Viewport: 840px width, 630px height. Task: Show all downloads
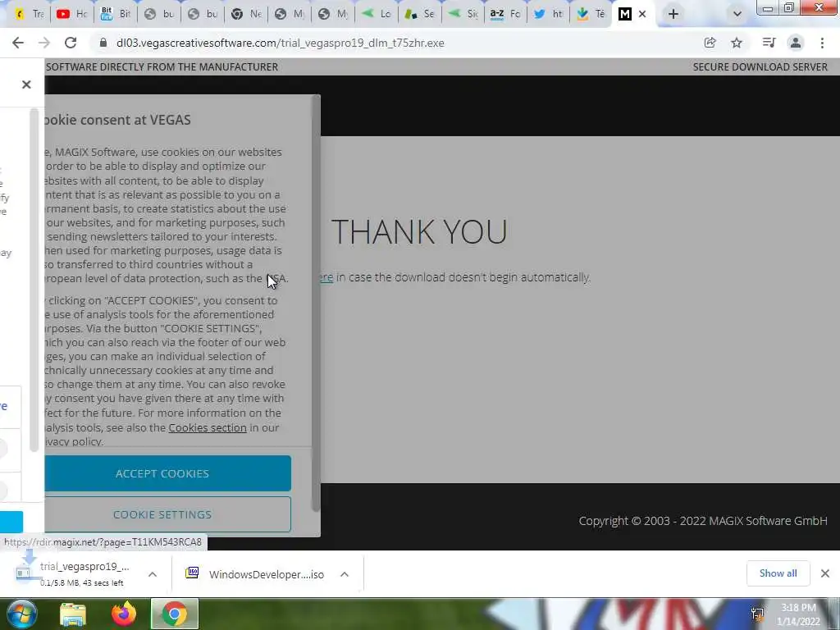tap(778, 573)
